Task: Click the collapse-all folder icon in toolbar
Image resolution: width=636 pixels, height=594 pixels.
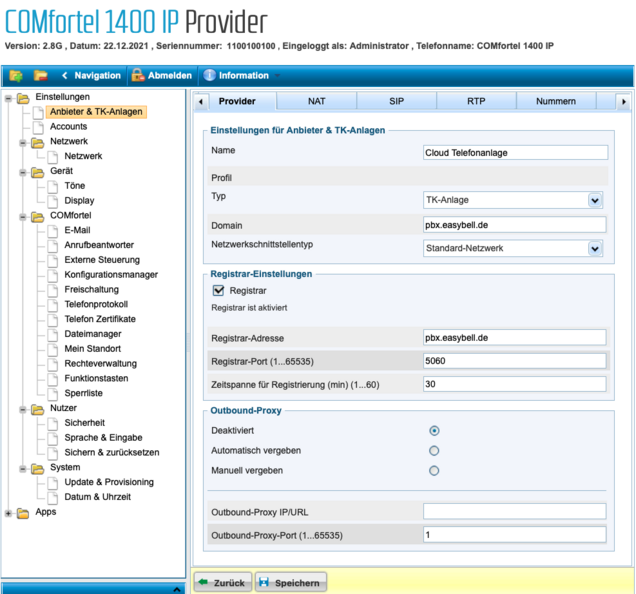Action: click(41, 75)
